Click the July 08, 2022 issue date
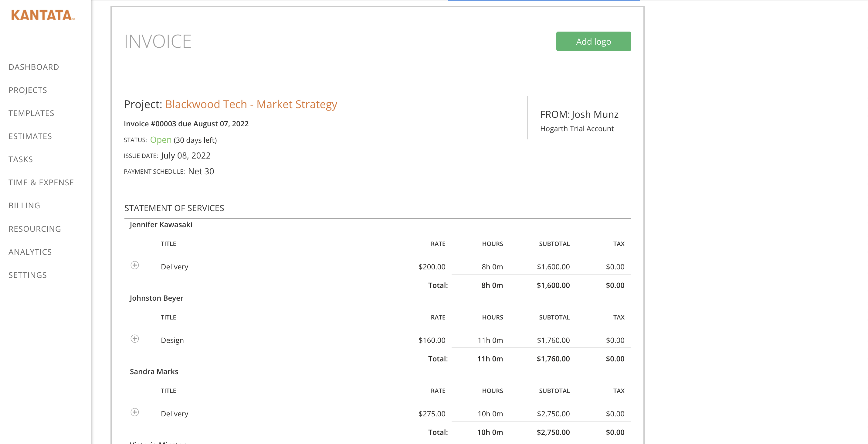Viewport: 868px width, 444px height. [x=186, y=155]
